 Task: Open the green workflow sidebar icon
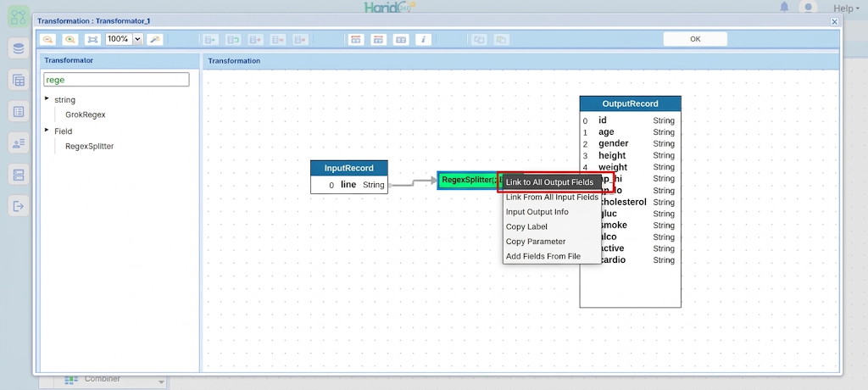pos(19,16)
